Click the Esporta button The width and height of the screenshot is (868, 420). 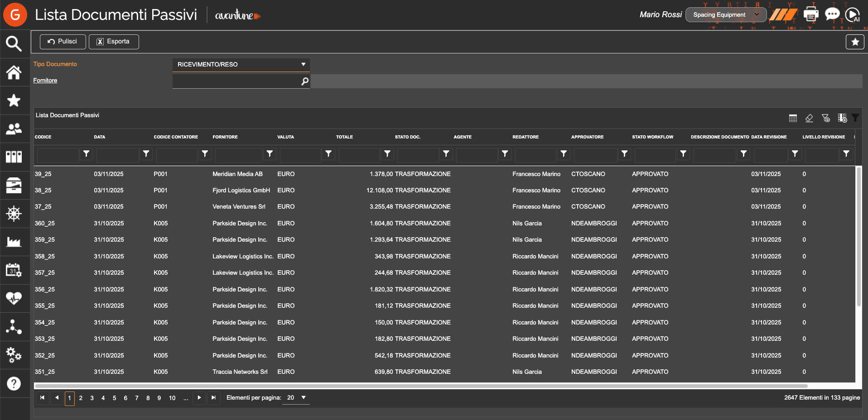coord(114,42)
